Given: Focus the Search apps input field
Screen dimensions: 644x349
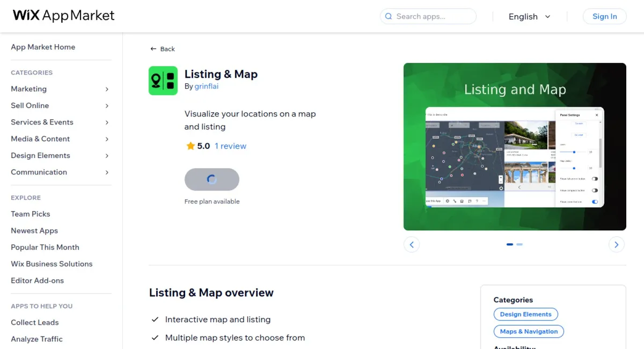Looking at the screenshot, I should (x=428, y=17).
